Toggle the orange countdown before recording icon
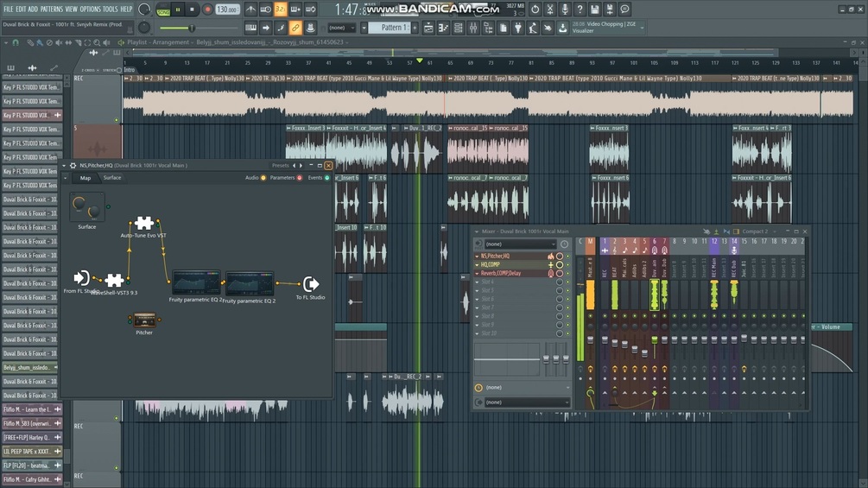 pyautogui.click(x=281, y=10)
